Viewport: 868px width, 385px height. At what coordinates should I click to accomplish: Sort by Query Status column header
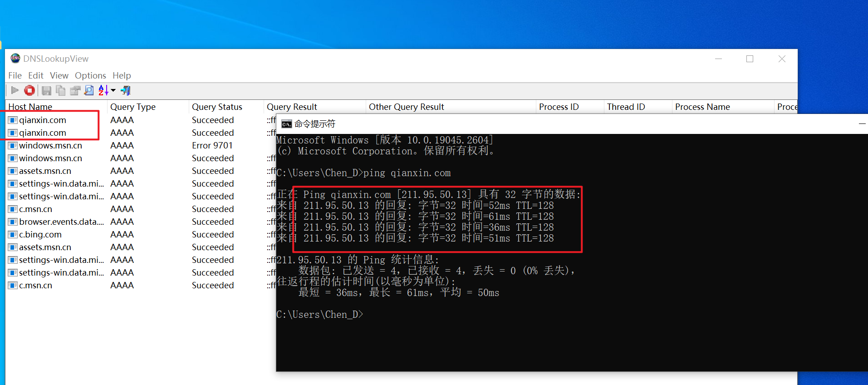pyautogui.click(x=217, y=107)
